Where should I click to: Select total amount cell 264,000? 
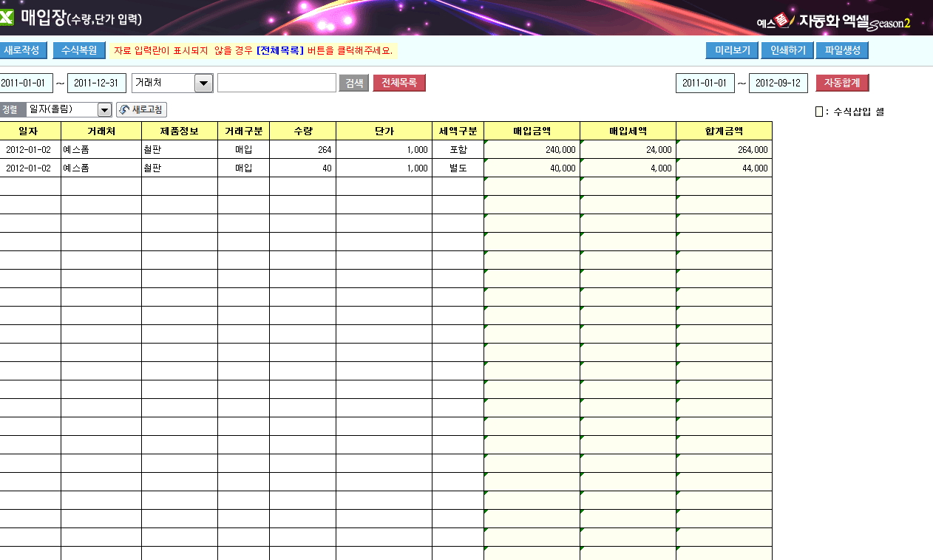point(724,149)
